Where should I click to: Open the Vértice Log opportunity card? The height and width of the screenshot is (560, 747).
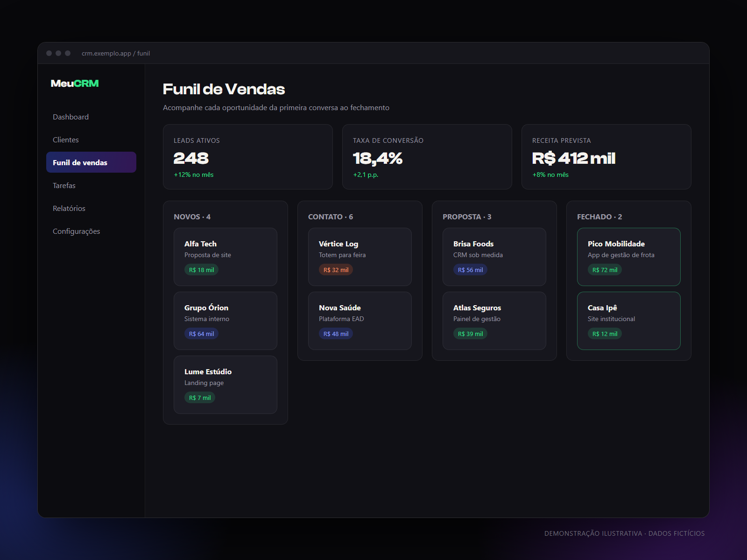pyautogui.click(x=360, y=257)
